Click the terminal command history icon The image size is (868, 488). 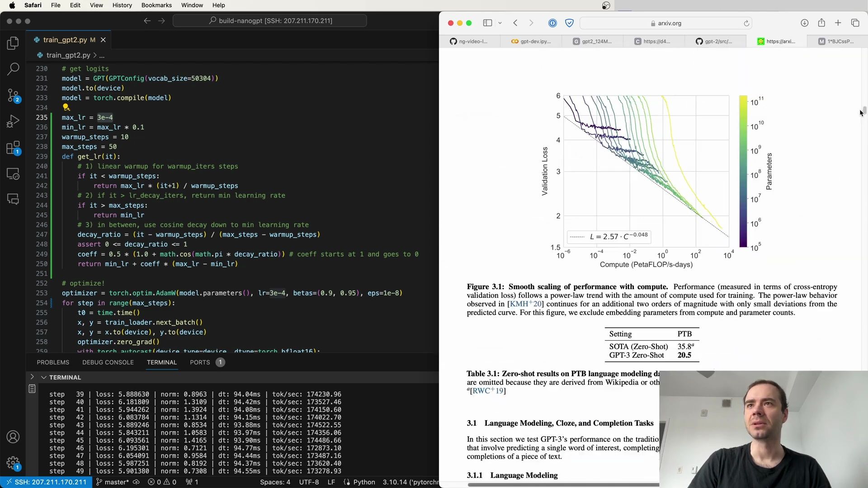(32, 389)
